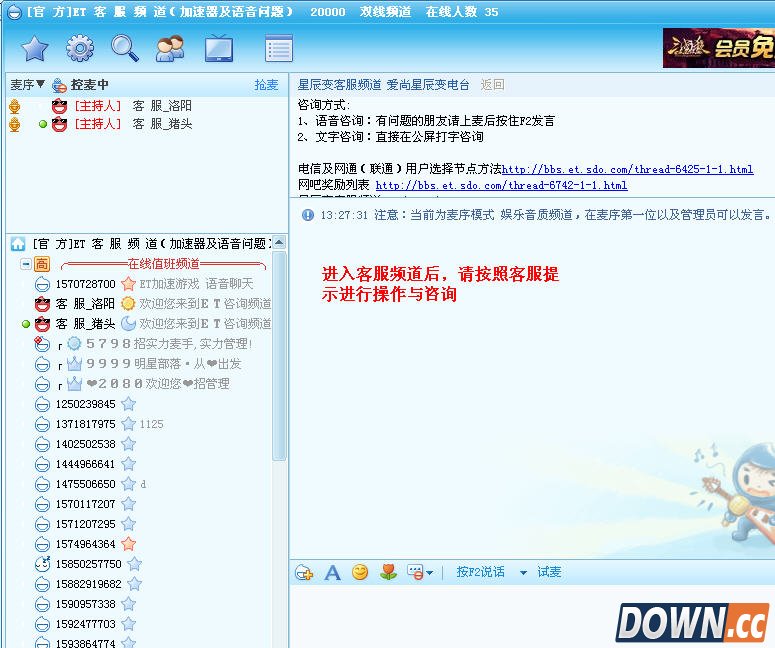The width and height of the screenshot is (775, 648).
Task: Click the crown icon on the 9999 row
Action: point(74,364)
